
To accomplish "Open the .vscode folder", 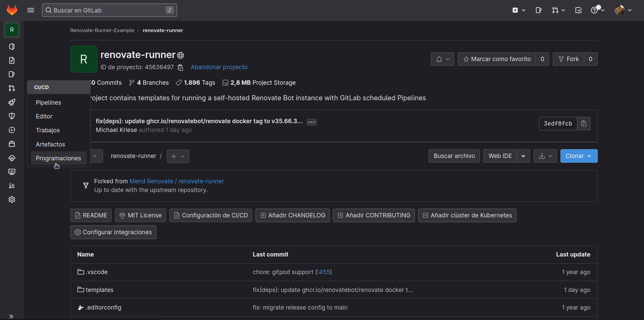I will click(x=93, y=272).
